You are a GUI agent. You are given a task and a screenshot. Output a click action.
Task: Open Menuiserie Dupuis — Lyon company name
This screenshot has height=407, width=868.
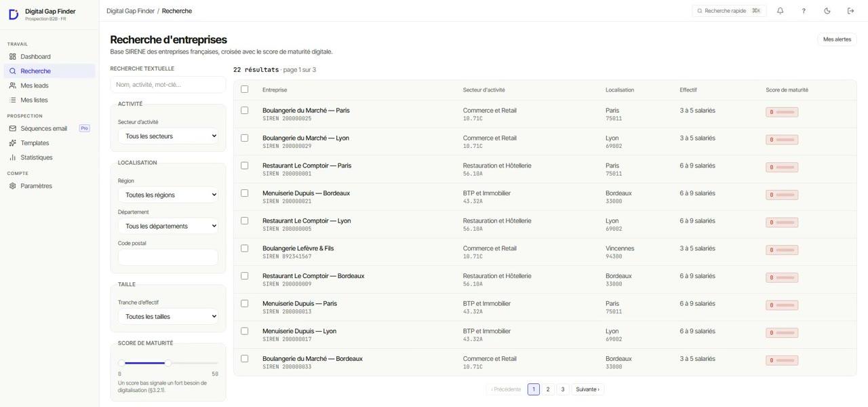[x=299, y=331]
